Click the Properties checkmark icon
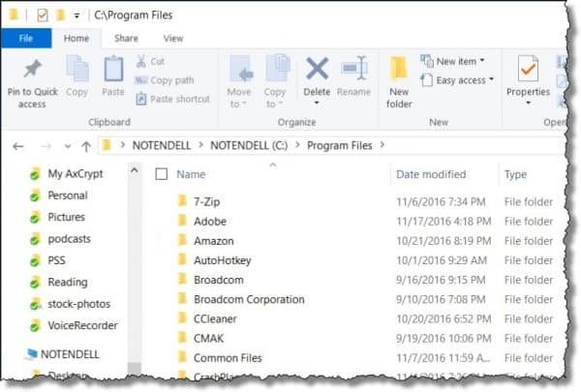 coord(528,69)
